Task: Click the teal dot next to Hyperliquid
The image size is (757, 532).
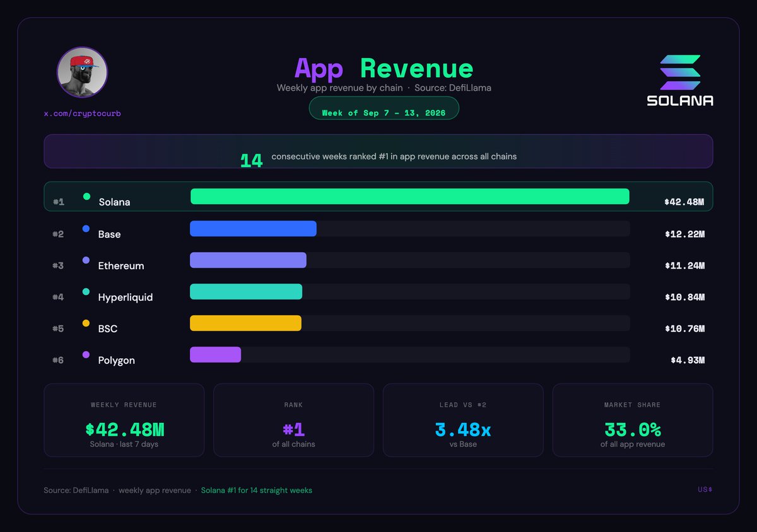Action: pyautogui.click(x=86, y=291)
